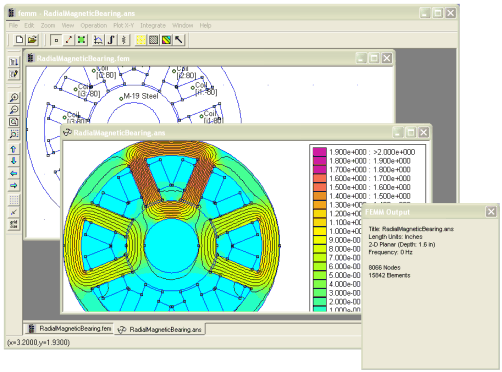The width and height of the screenshot is (502, 372).
Task: Click the zoom in magnifier icon
Action: click(14, 98)
